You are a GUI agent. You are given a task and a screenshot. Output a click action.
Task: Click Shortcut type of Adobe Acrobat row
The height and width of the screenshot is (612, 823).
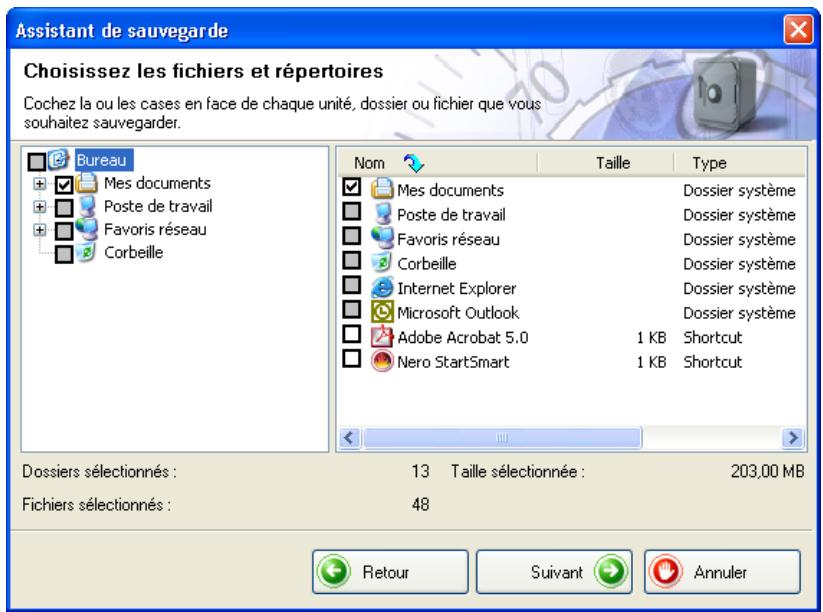tap(712, 337)
